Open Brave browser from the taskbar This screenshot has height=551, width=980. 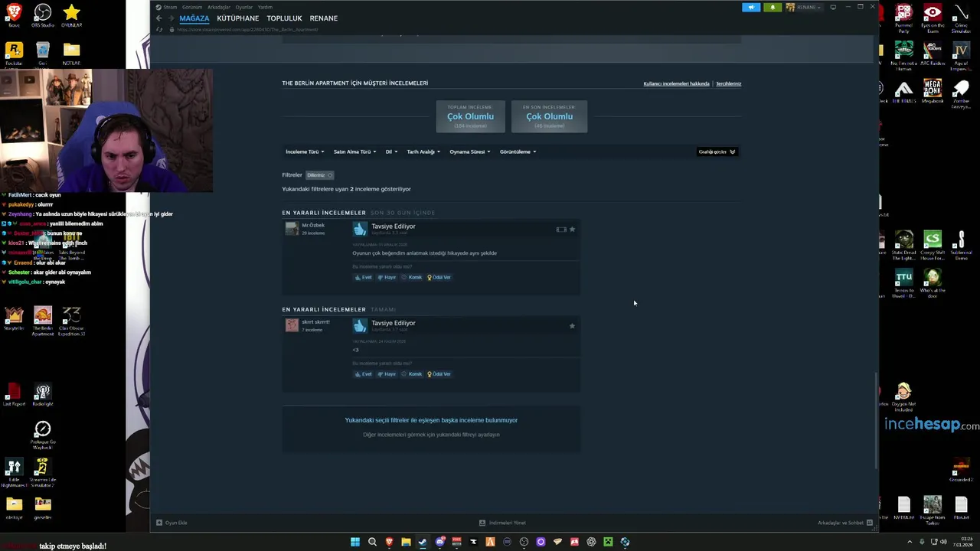(389, 542)
